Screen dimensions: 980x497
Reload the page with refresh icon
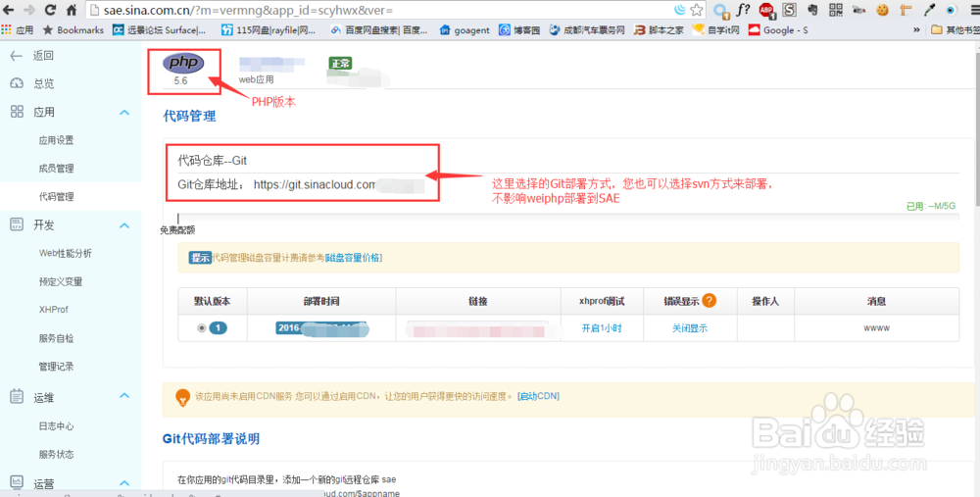pyautogui.click(x=51, y=10)
